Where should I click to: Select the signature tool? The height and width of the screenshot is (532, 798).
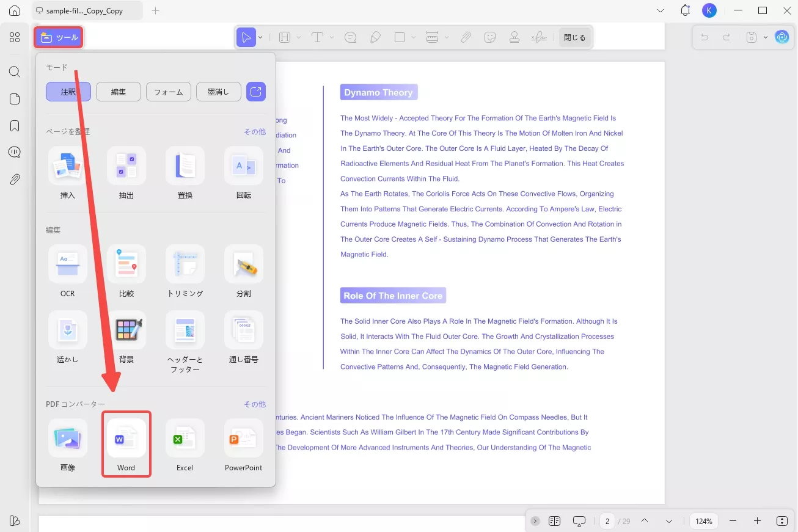click(538, 37)
